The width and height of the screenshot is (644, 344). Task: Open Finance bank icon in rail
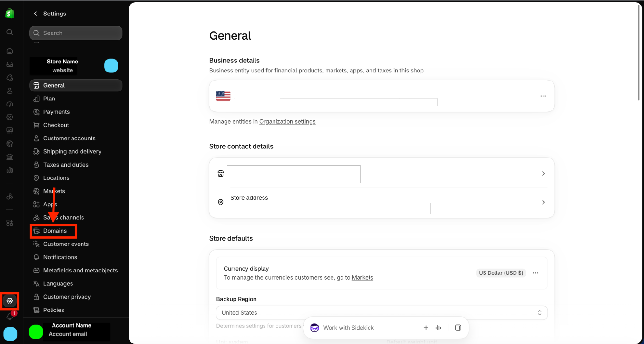click(10, 157)
